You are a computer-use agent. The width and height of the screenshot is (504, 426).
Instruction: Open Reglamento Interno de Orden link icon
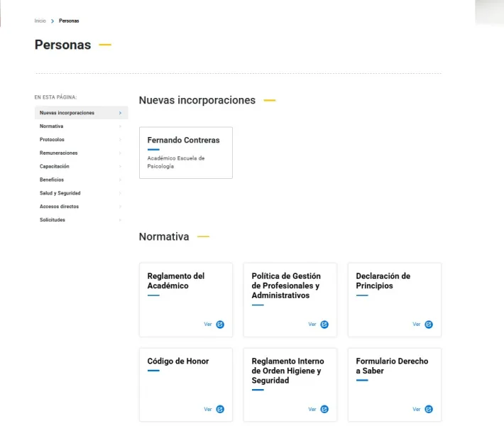324,409
